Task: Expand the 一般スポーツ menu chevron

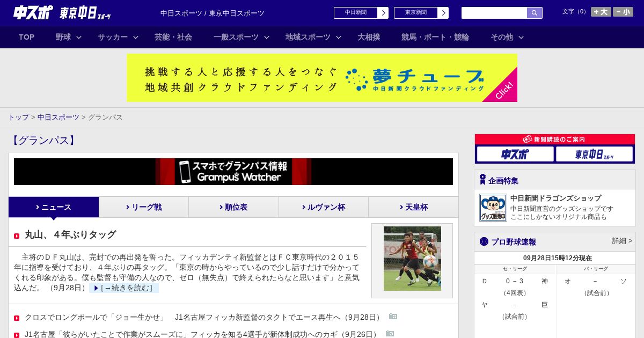Action: 267,38
